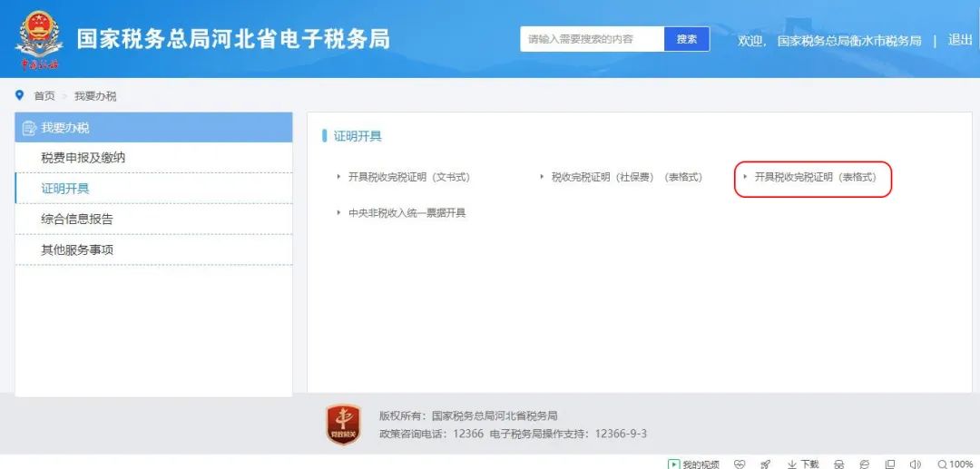This screenshot has height=469, width=980.
Task: Expand 开具税收完税证明（文书式）item
Action: click(408, 177)
